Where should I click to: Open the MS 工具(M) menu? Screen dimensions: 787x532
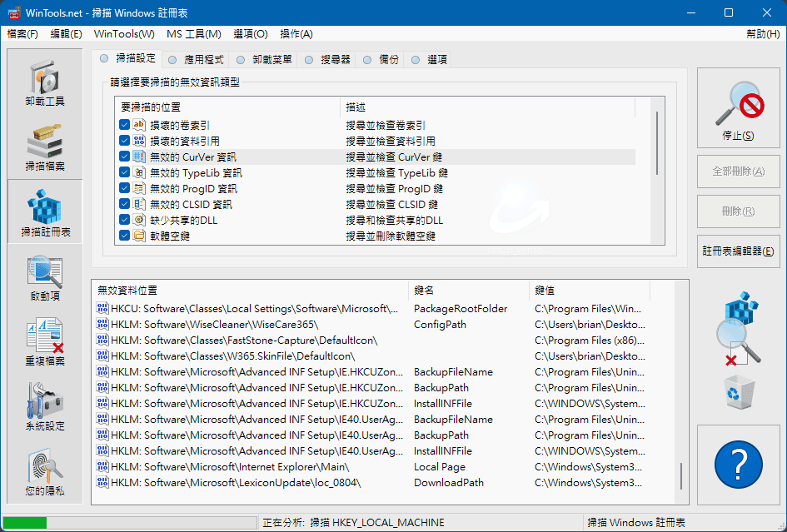(193, 34)
